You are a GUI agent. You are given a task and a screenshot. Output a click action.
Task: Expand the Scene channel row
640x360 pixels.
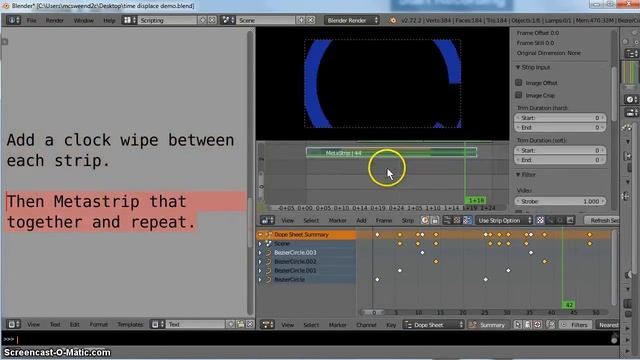(x=260, y=244)
